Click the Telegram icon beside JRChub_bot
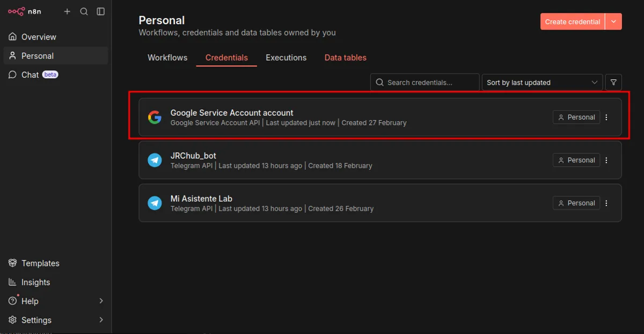Viewport: 644px width, 334px height. 155,160
